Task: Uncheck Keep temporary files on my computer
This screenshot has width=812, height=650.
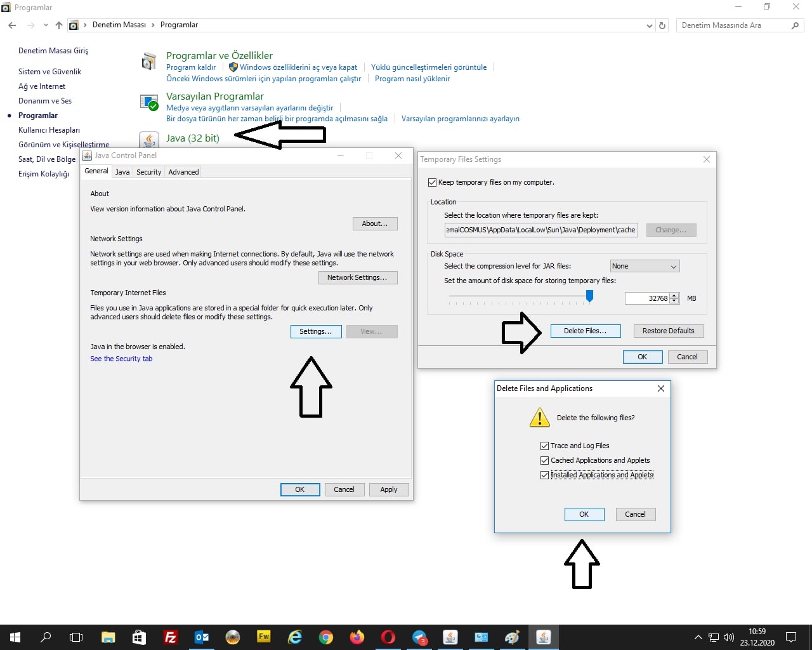Action: point(432,182)
